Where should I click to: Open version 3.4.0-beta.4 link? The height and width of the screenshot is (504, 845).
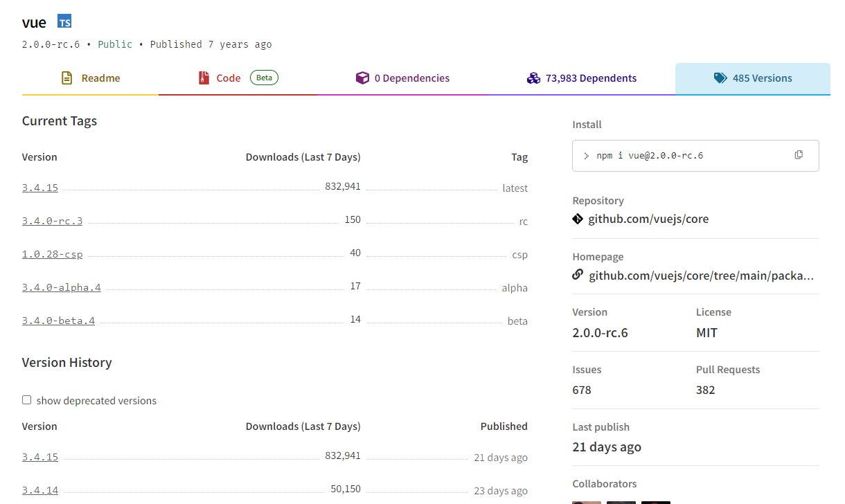(58, 321)
